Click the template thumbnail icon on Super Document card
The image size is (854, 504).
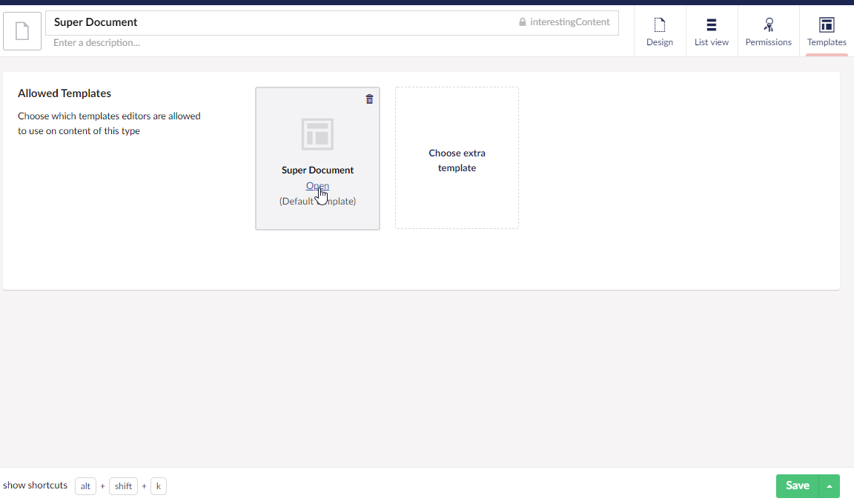(x=317, y=134)
